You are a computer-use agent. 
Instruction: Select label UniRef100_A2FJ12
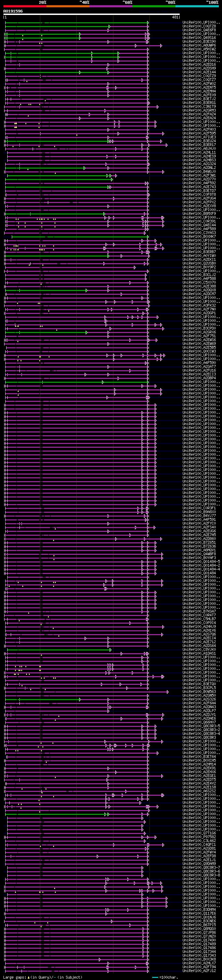click(199, 971)
